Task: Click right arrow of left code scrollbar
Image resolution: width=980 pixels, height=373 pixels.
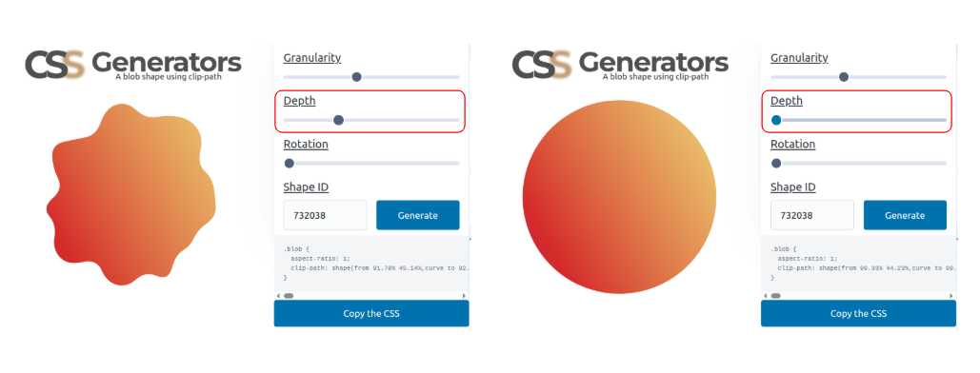Action: 464,296
